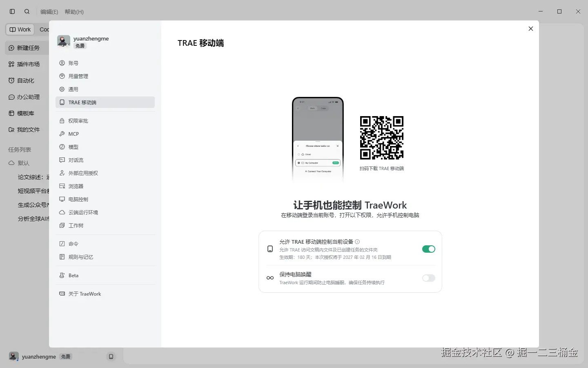The width and height of the screenshot is (588, 368).
Task: Open the 外部应用授权 settings icon
Action: [62, 173]
